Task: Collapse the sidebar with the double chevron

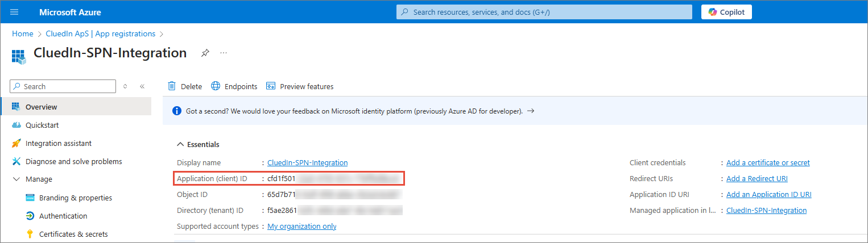Action: [142, 86]
